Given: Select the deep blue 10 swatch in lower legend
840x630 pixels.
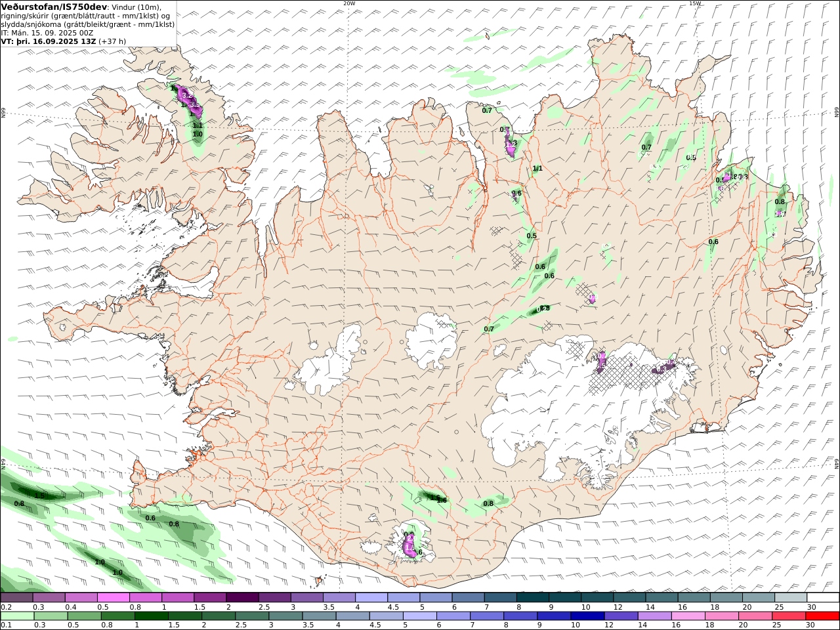Looking at the screenshot, I should click(x=587, y=616).
